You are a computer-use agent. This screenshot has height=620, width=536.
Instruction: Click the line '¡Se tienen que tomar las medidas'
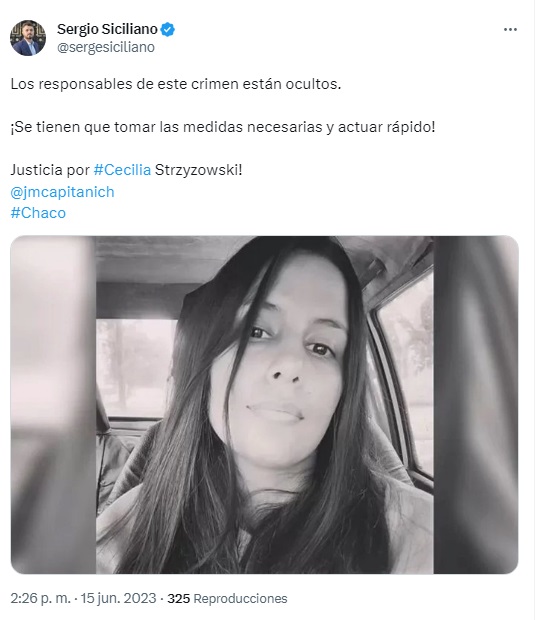click(x=223, y=127)
